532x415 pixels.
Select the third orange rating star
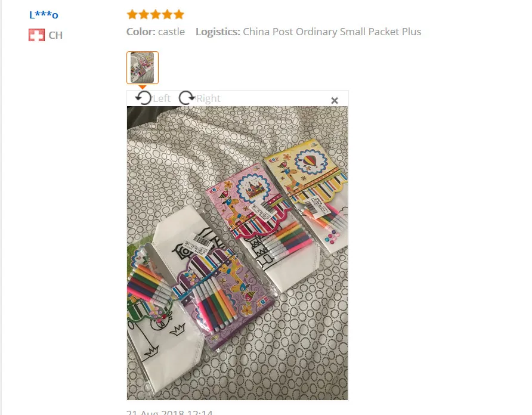click(156, 14)
